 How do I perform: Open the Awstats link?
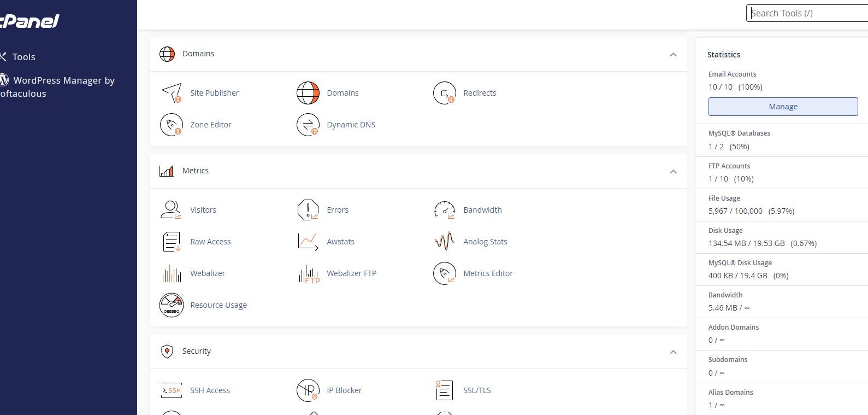coord(340,242)
